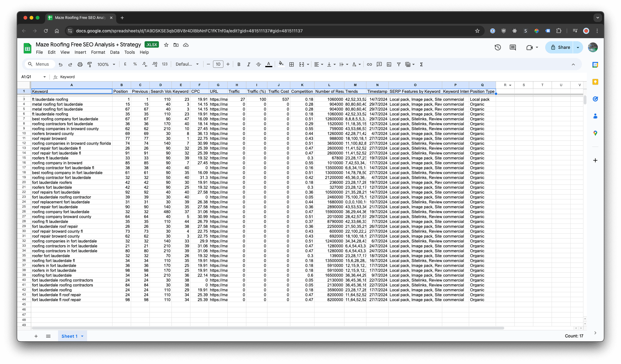Image resolution: width=621 pixels, height=364 pixels.
Task: Click the Undo icon in toolbar
Action: click(61, 64)
